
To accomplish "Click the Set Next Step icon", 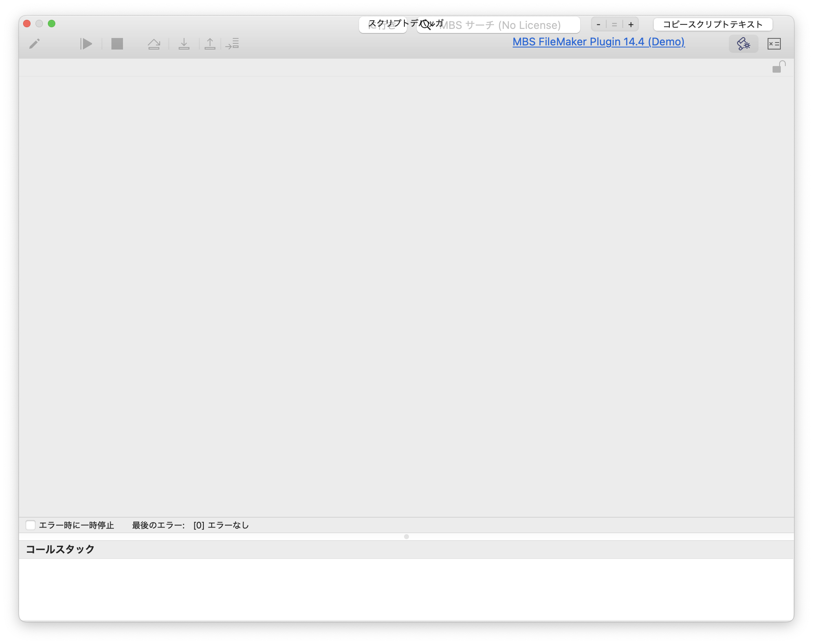I will pyautogui.click(x=232, y=44).
